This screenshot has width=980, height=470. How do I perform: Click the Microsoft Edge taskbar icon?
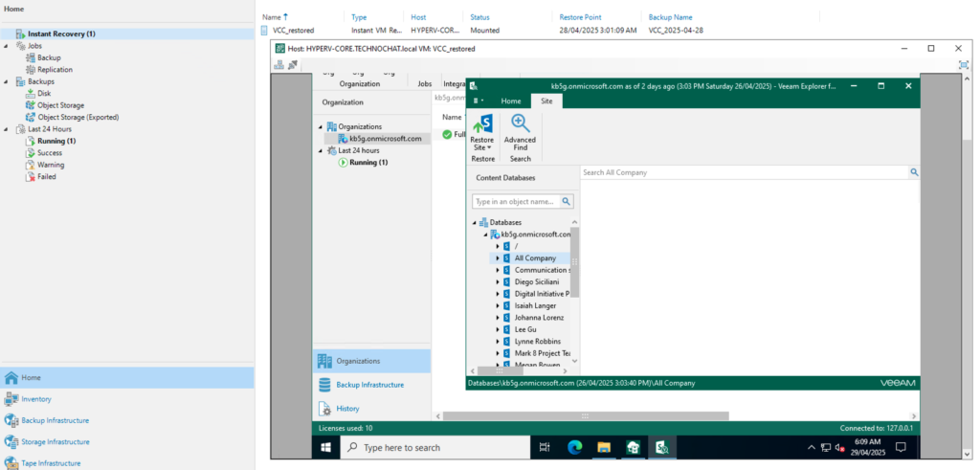575,447
